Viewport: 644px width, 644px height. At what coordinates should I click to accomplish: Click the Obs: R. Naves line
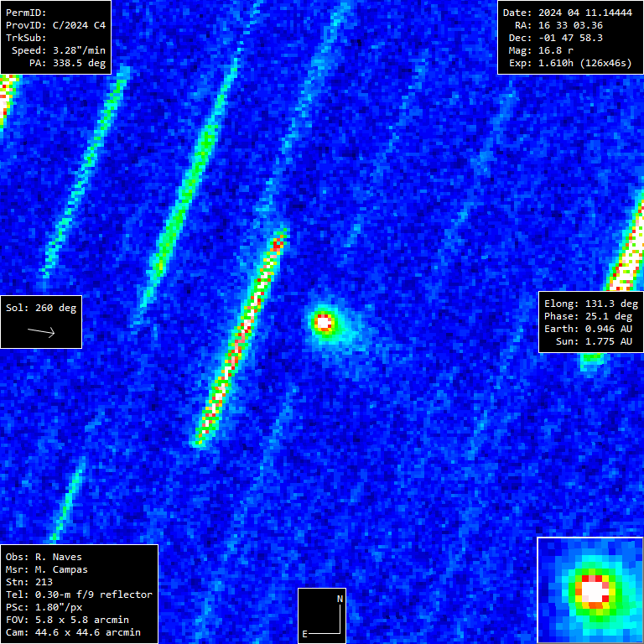pos(44,557)
